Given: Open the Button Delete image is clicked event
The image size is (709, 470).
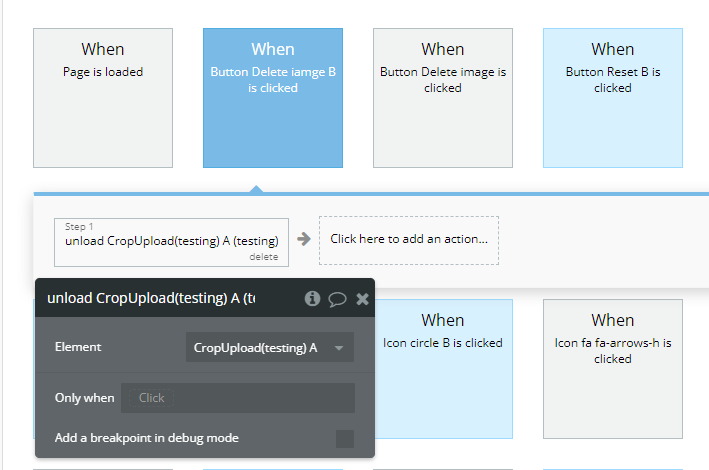Looking at the screenshot, I should click(x=443, y=97).
